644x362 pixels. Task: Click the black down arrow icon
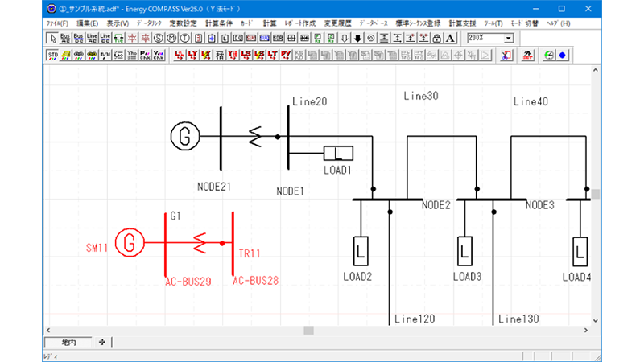357,38
